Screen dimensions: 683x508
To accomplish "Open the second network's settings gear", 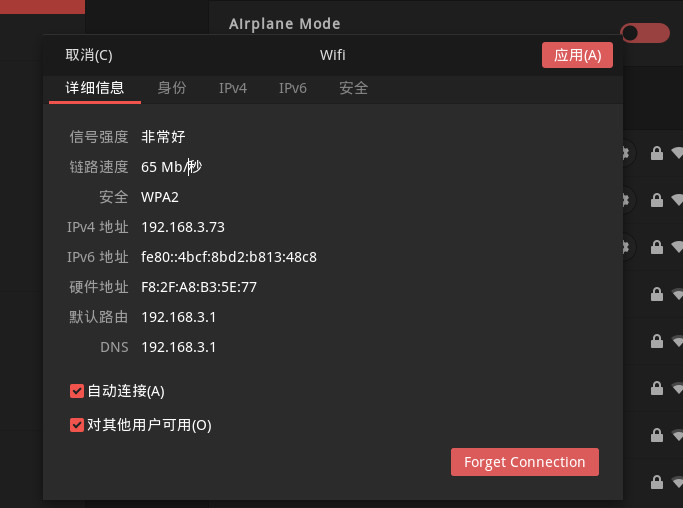I will coord(626,200).
